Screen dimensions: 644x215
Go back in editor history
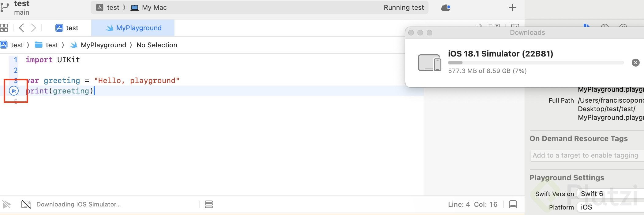(21, 28)
